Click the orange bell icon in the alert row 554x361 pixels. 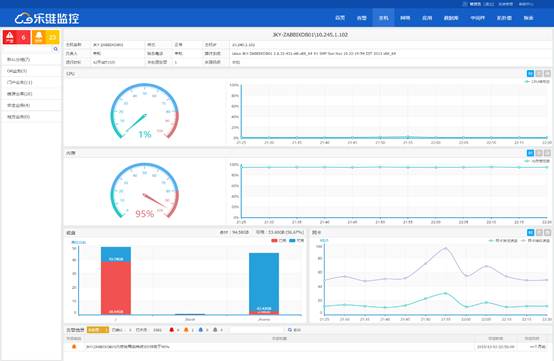(74, 347)
